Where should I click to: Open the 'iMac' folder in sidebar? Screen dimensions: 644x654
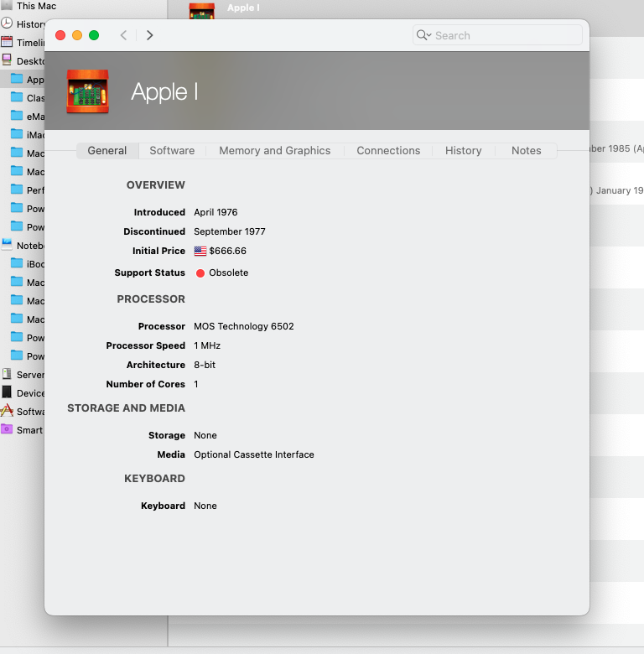click(x=28, y=134)
